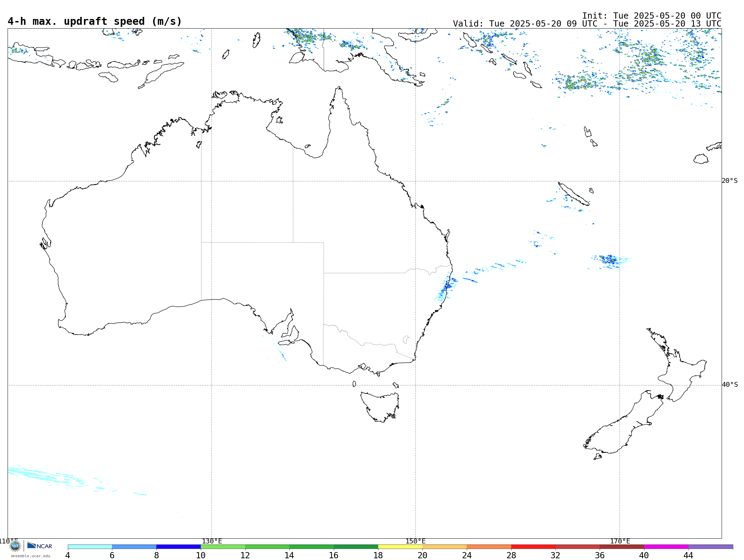The width and height of the screenshot is (744, 560).
Task: Click the 170°E longitude label
Action: [620, 541]
